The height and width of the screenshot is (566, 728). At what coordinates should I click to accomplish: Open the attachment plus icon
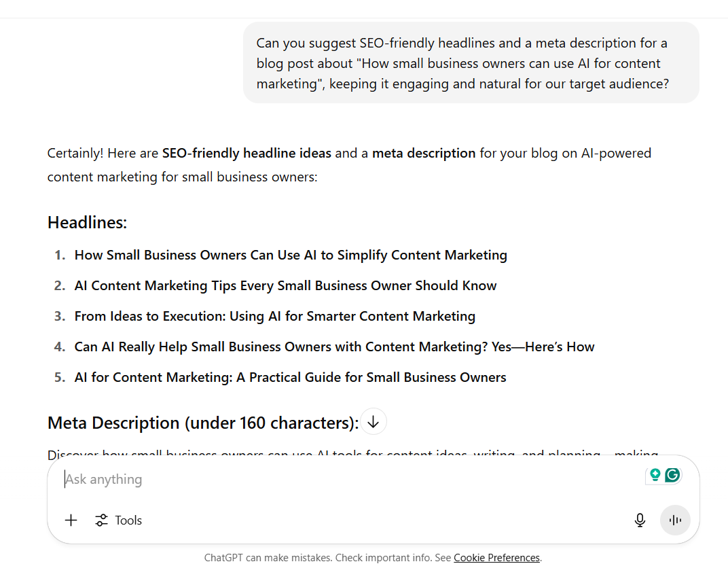(x=71, y=520)
